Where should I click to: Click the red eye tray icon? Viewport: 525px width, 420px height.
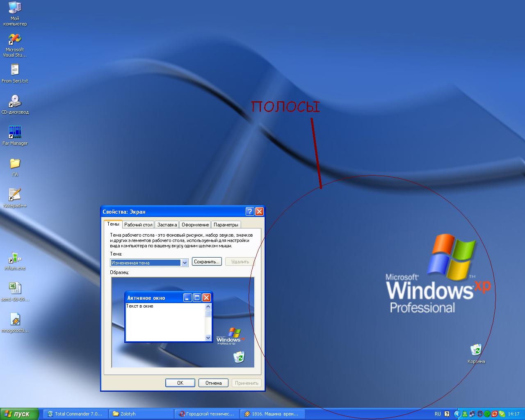coord(495,414)
